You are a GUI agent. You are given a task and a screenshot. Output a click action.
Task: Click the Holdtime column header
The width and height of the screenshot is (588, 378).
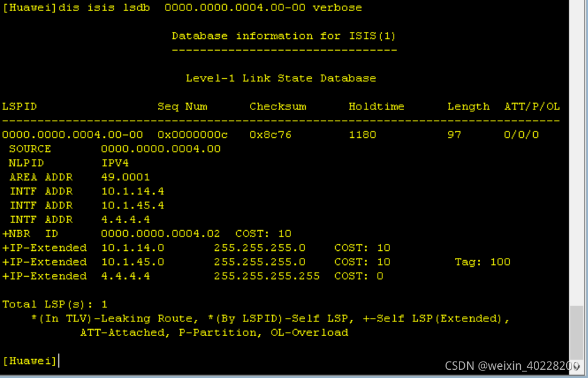[x=376, y=107]
